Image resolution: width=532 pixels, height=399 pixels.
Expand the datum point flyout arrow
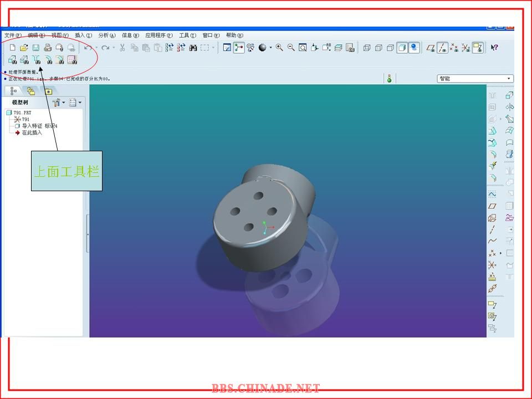coord(500,253)
